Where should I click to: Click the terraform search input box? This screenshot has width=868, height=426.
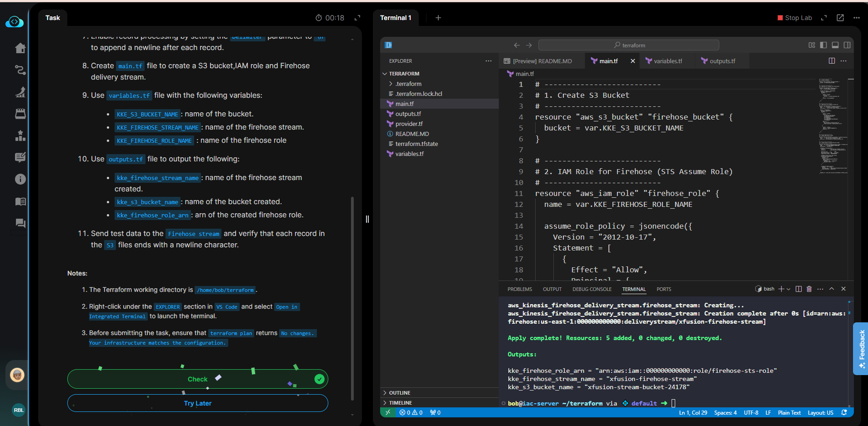[628, 45]
